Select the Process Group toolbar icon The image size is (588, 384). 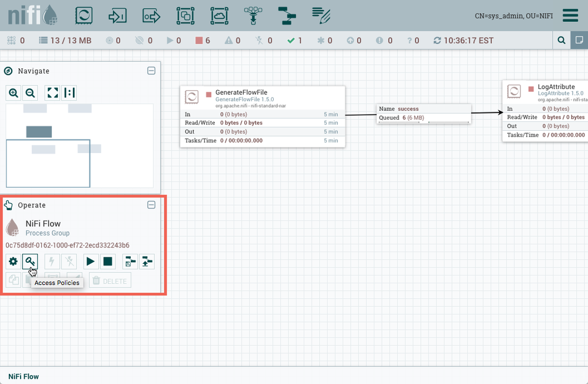pos(185,16)
